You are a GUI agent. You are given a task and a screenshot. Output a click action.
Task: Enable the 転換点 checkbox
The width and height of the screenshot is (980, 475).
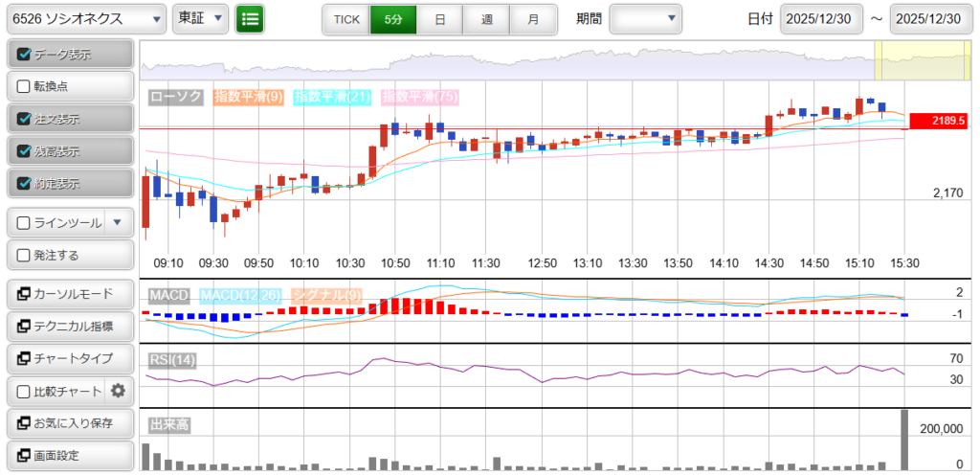pos(25,86)
